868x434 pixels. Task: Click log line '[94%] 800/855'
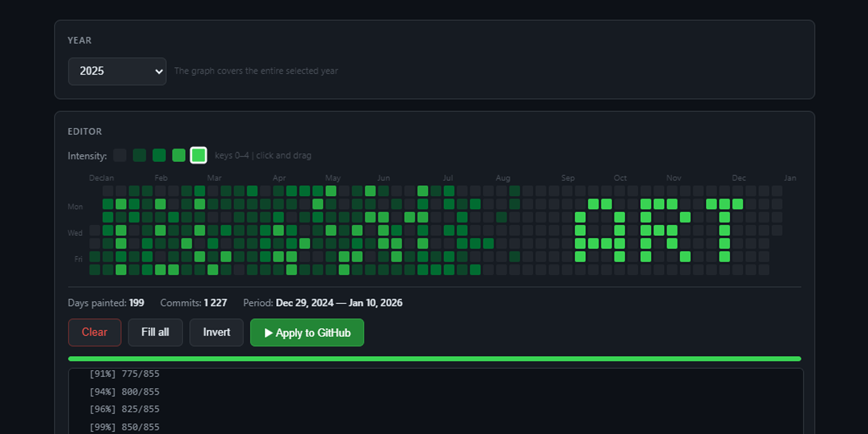point(124,391)
